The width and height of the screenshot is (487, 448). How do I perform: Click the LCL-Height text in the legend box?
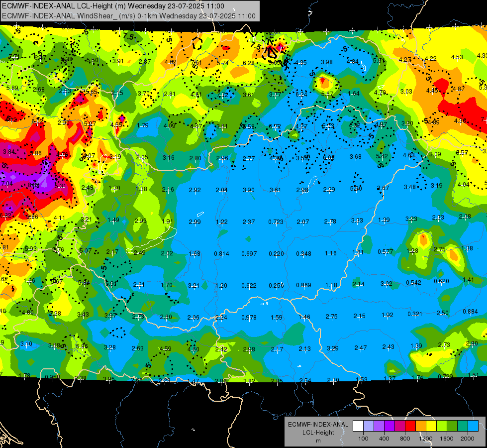(x=318, y=433)
